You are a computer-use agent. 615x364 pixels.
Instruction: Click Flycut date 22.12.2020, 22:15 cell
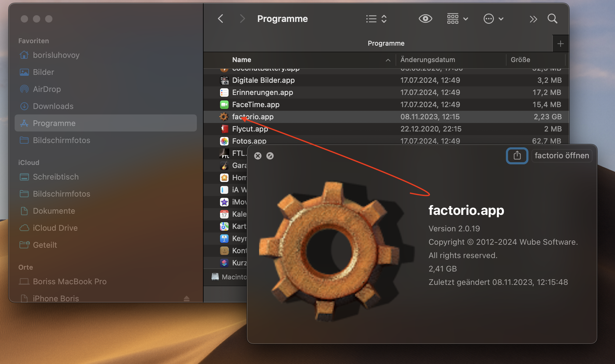tap(431, 129)
